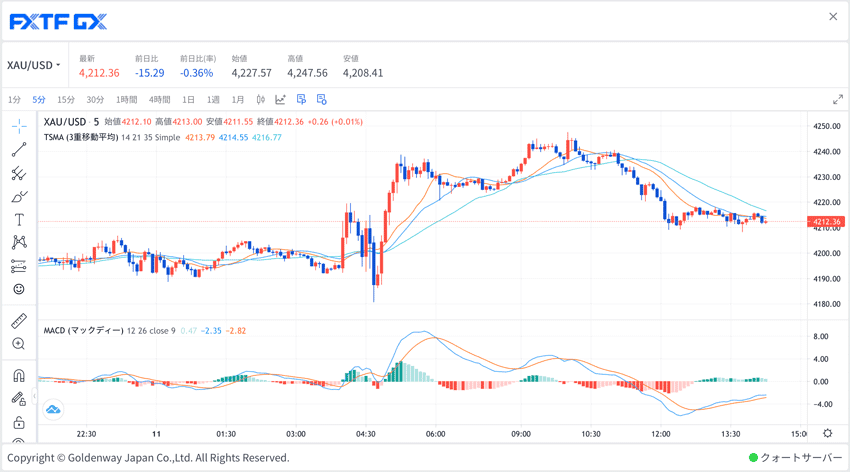850x472 pixels.
Task: Click the MACD (マックディー) indicator legend
Action: pos(84,331)
